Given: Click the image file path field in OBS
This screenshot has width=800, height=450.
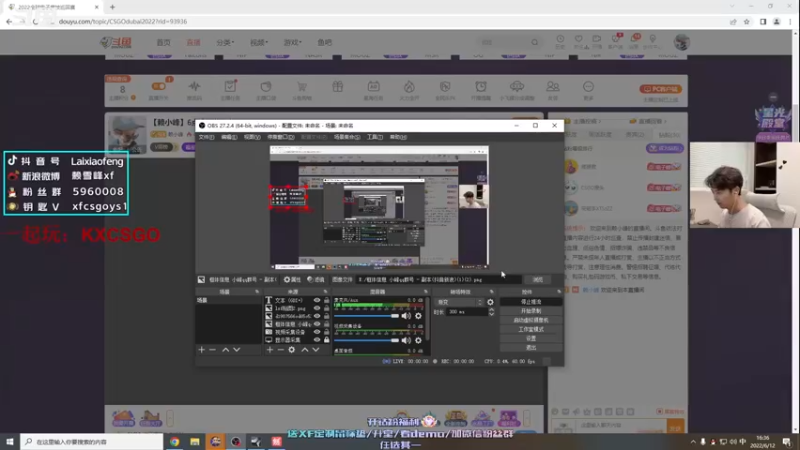Looking at the screenshot, I should [x=439, y=280].
